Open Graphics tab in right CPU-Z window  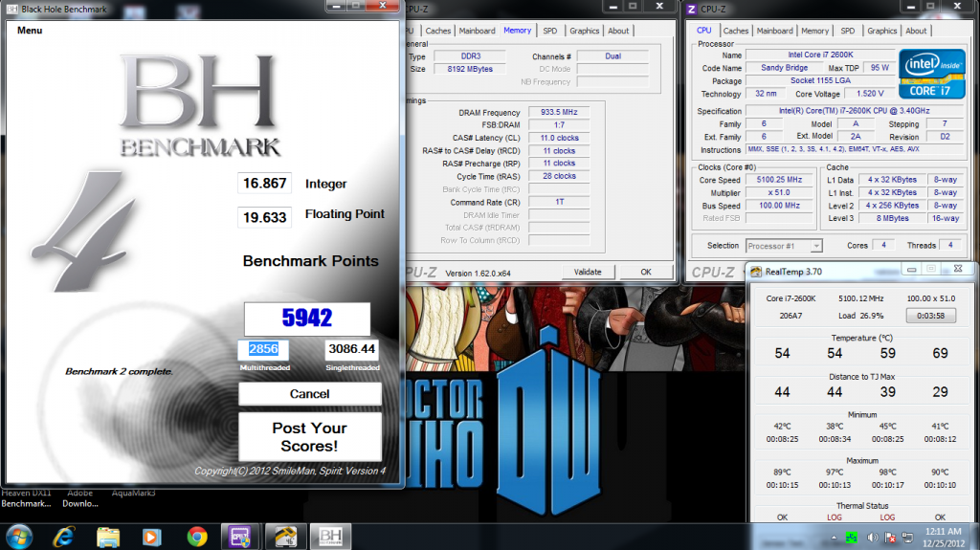(x=881, y=31)
